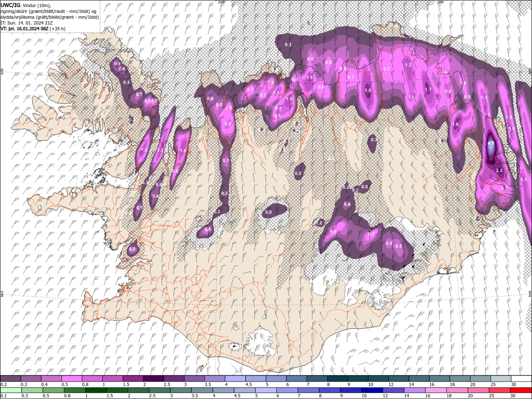This screenshot has height=399, width=532.
Task: Select the 1.9 value label on the map
Action: [x=455, y=124]
